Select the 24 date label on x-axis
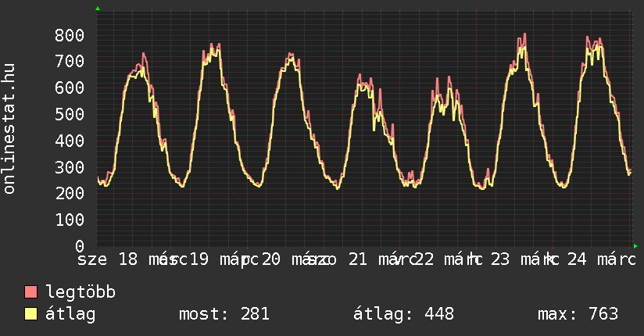The height and width of the screenshot is (336, 644). 576,259
